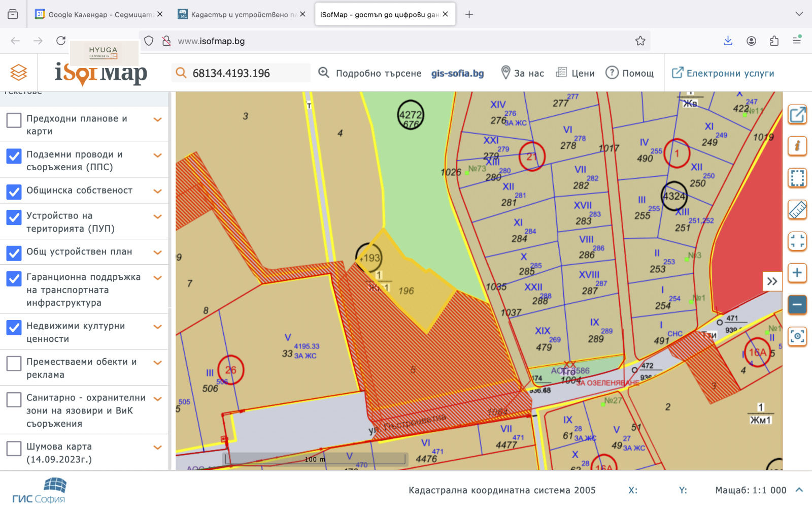The height and width of the screenshot is (508, 812).
Task: Click Подробно търсене button
Action: 370,73
